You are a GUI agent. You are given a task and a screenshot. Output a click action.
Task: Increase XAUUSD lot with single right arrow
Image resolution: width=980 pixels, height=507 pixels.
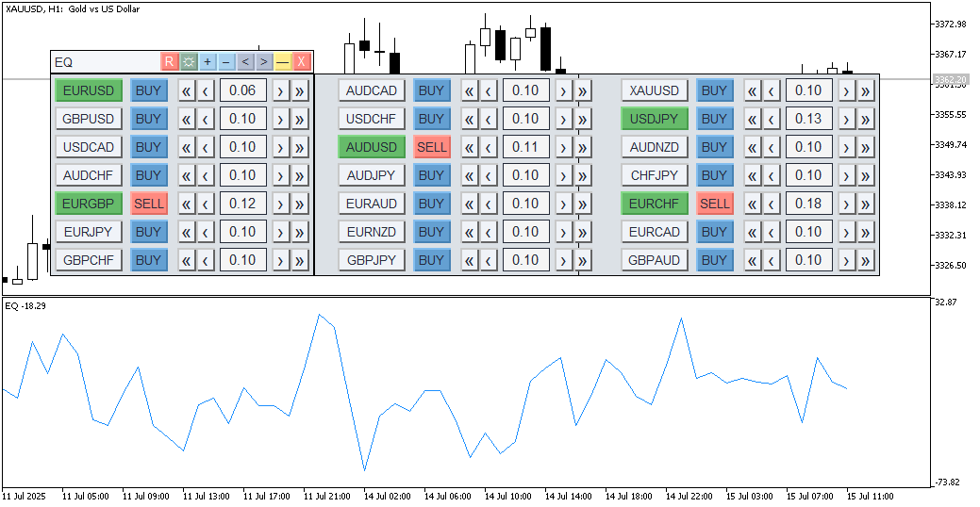point(846,90)
